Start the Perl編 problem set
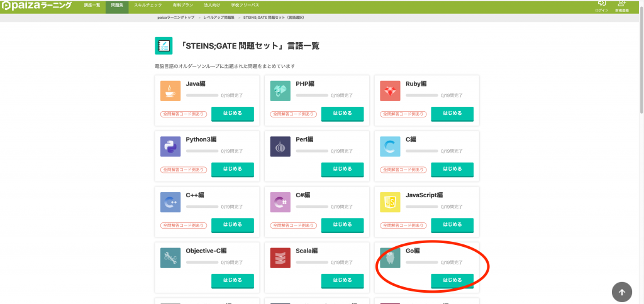 (343, 170)
